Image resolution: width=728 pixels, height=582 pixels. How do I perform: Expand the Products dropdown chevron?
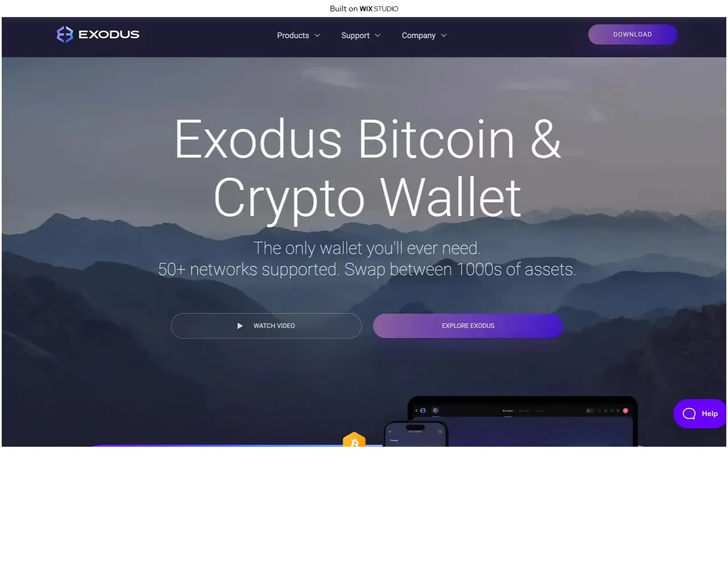[x=317, y=35]
